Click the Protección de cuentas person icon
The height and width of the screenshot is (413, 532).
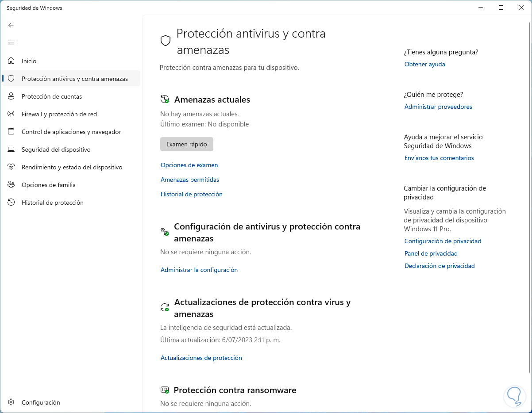[12, 96]
